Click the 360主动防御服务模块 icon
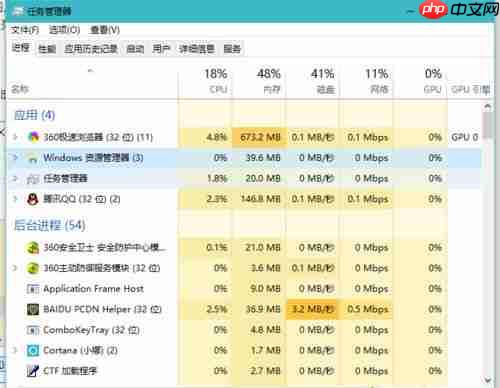Viewport: 500px width, 388px height. pos(33,268)
